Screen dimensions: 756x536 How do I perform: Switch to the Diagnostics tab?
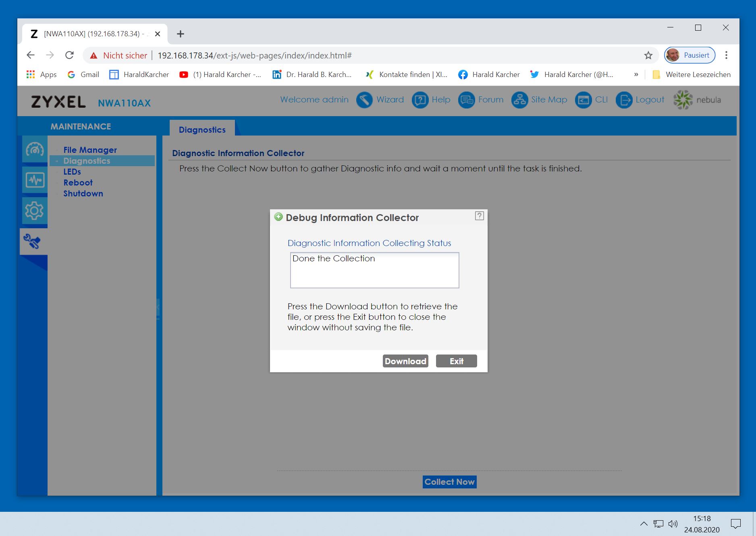[202, 129]
